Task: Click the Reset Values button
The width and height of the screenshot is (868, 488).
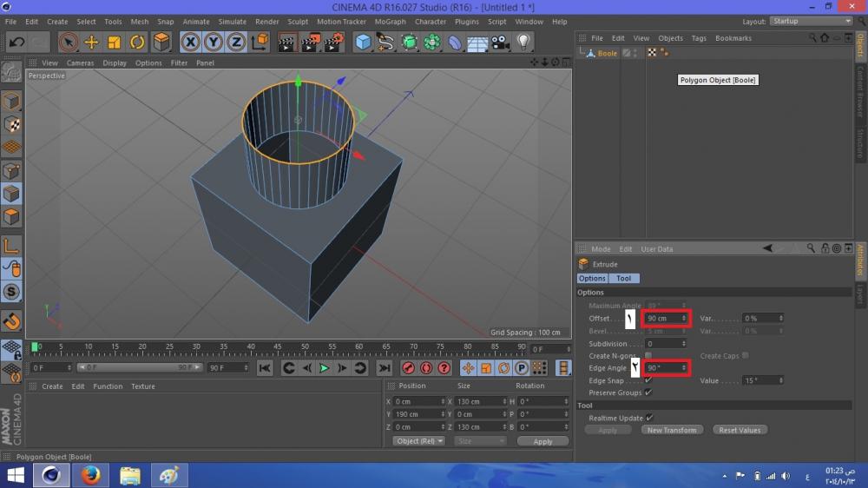Action: [740, 430]
